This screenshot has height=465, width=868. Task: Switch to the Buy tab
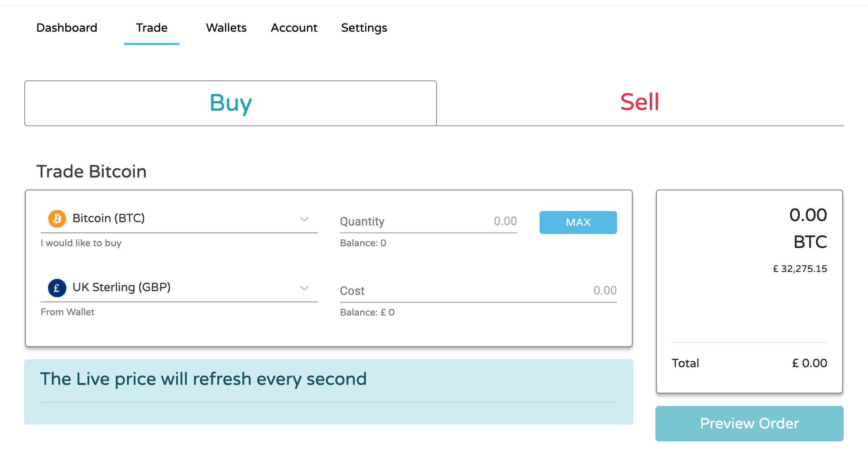click(x=231, y=103)
